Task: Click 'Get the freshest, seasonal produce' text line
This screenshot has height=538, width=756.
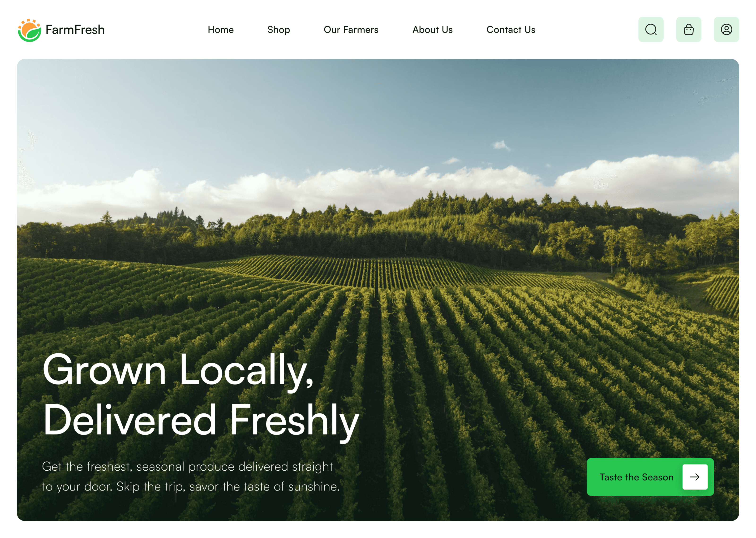Action: (187, 467)
